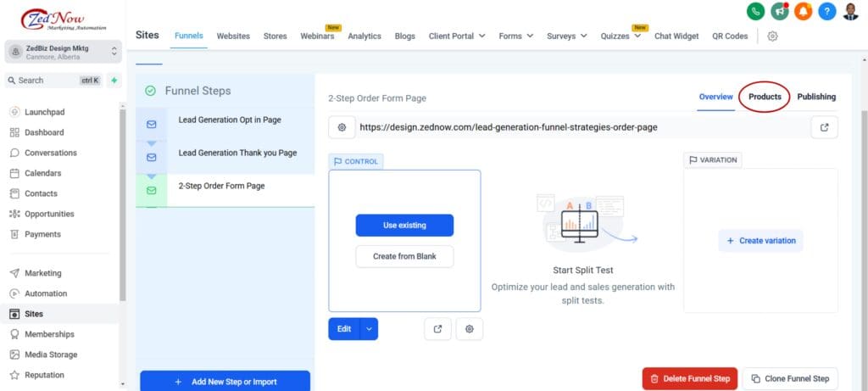The height and width of the screenshot is (391, 868).
Task: Open Opportunities from sidebar
Action: coord(49,214)
